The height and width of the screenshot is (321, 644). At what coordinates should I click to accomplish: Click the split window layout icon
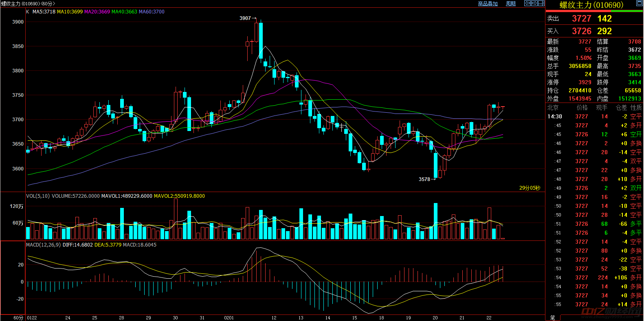[x=541, y=3]
